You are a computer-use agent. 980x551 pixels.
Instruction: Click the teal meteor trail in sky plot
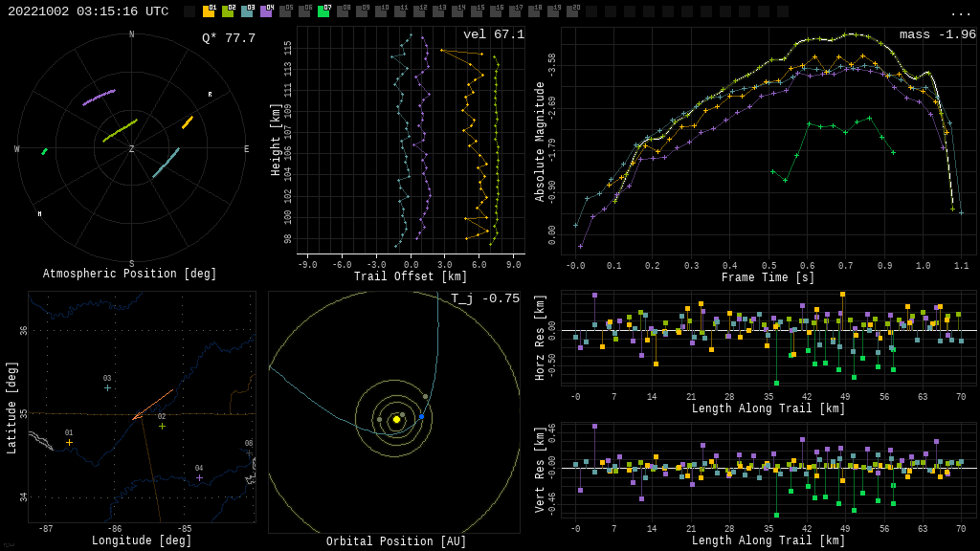167,163
